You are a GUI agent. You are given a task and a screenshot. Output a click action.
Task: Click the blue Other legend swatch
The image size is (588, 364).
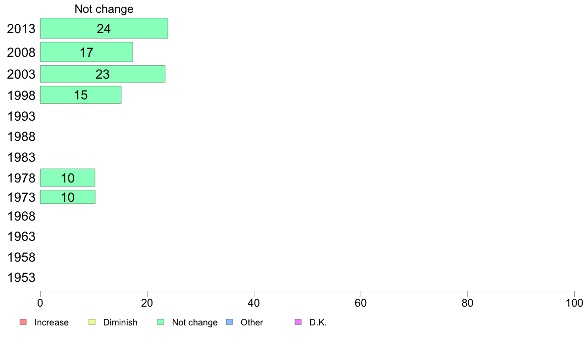230,322
